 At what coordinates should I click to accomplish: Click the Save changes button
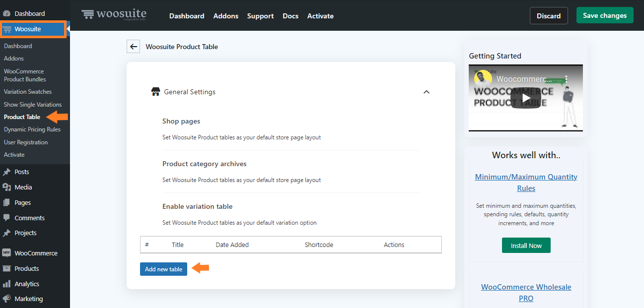click(x=605, y=15)
